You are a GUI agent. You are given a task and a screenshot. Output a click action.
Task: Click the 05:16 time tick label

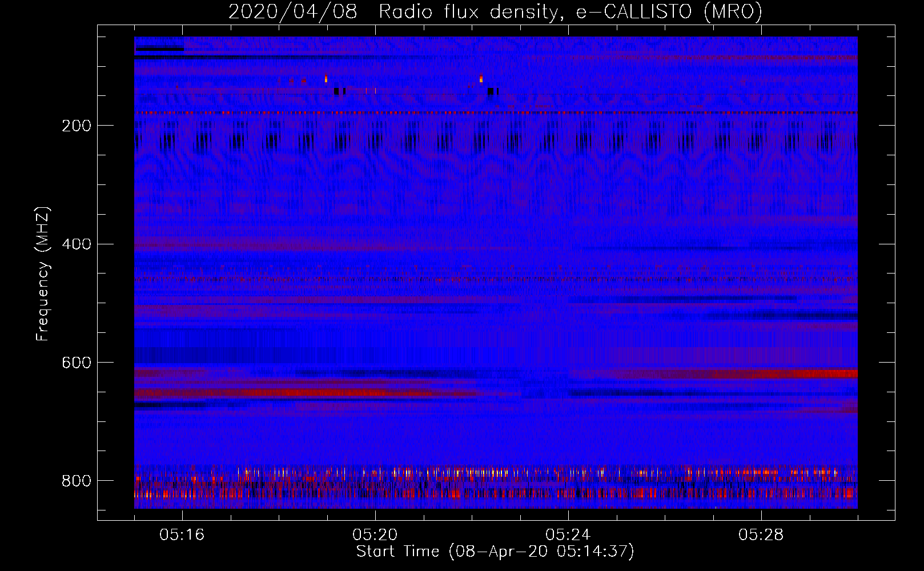pos(182,535)
